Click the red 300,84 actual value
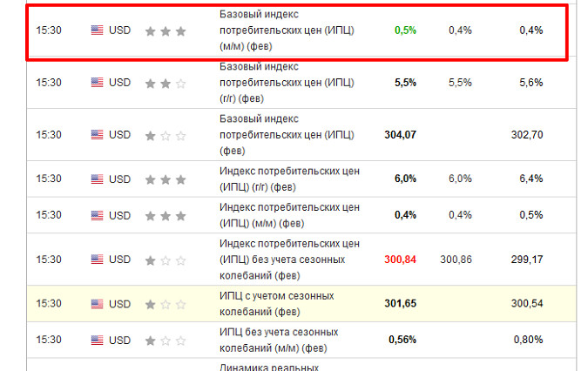Viewport: 588px width, 371px height. point(400,260)
